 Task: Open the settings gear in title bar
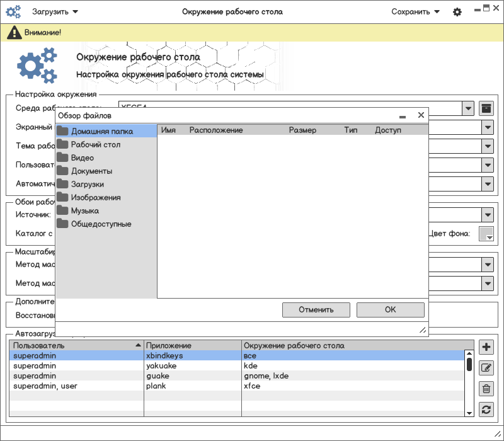pyautogui.click(x=457, y=12)
